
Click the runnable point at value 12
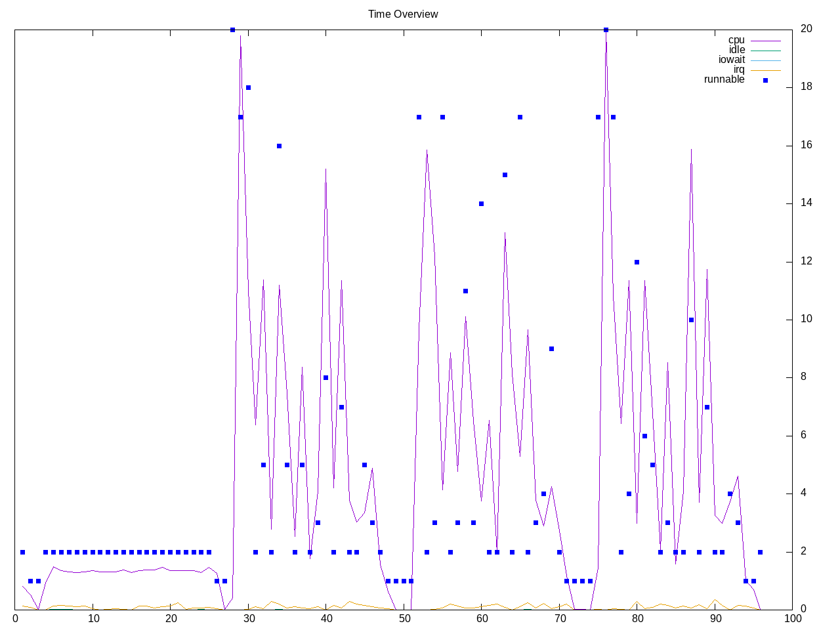tap(637, 262)
